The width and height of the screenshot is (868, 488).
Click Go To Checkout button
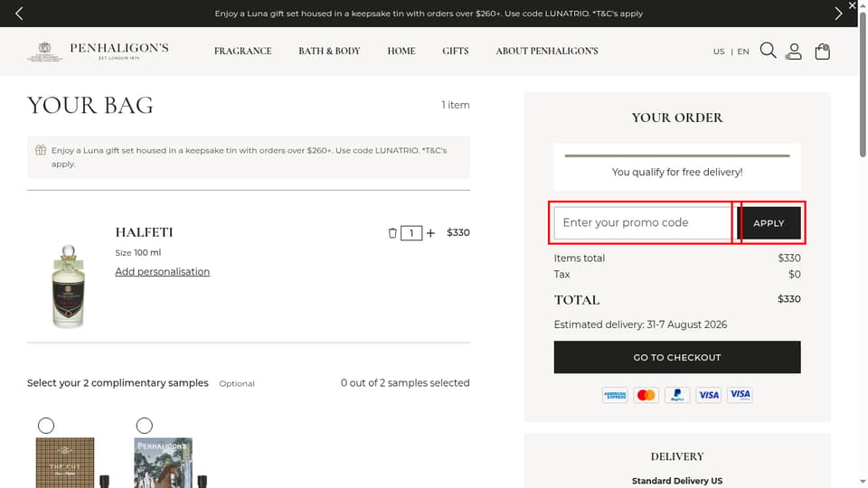pyautogui.click(x=677, y=358)
